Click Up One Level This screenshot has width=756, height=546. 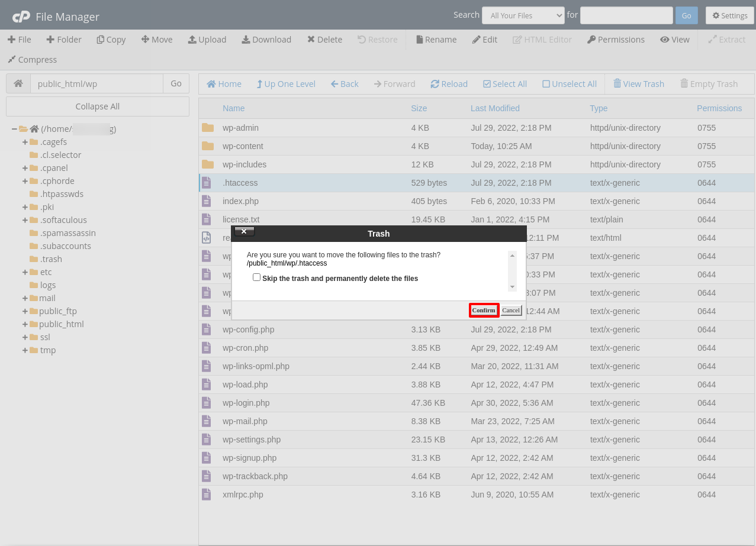[x=286, y=84]
